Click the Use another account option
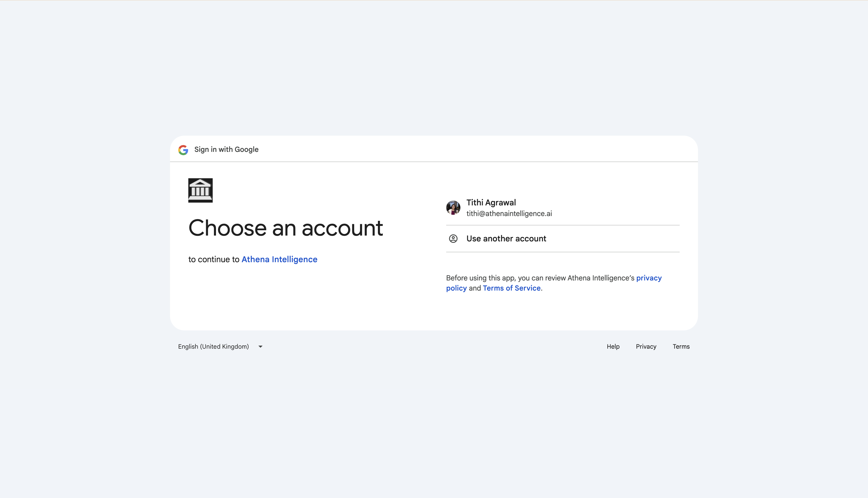The height and width of the screenshot is (498, 868). (x=506, y=239)
